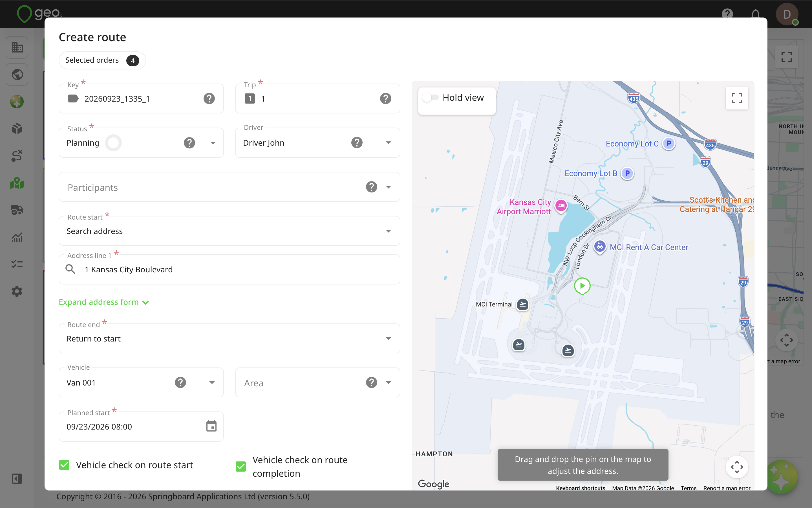Click Report a map error link
The width and height of the screenshot is (812, 508).
(x=727, y=488)
